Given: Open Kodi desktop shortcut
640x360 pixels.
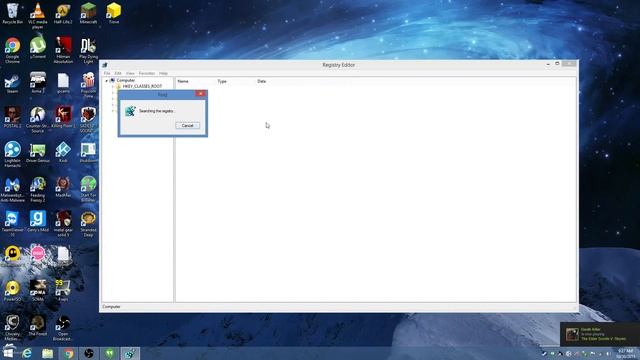Looking at the screenshot, I should pos(63,153).
